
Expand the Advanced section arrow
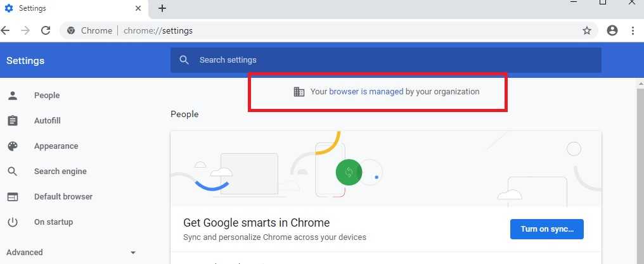tap(133, 253)
